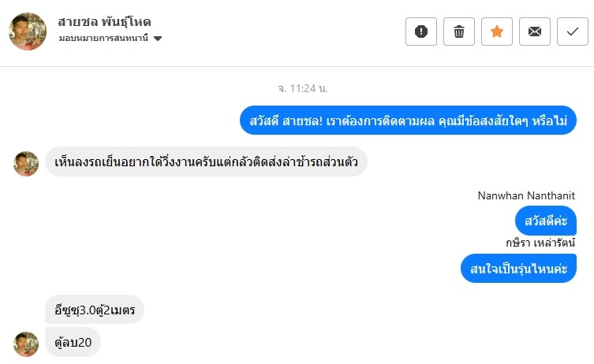Click the มอบหมายการสนทนานี้ label text
This screenshot has width=594, height=364.
103,39
